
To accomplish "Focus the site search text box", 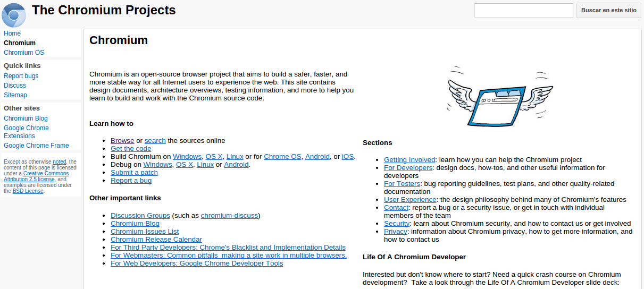I will click(x=524, y=10).
